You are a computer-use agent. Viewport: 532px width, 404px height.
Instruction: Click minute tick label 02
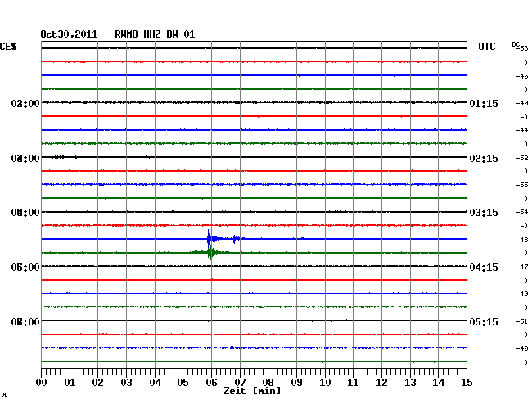coord(97,383)
